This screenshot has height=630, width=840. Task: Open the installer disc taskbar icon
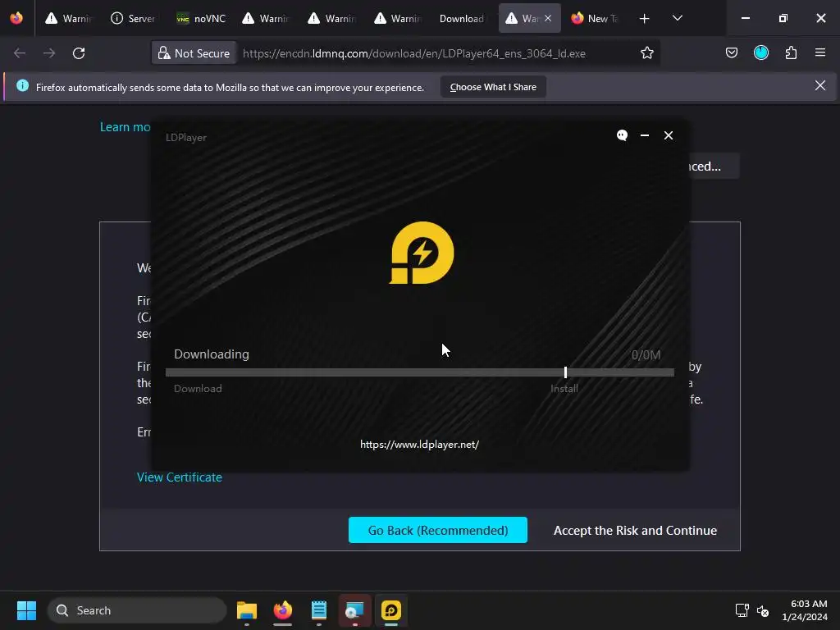[354, 610]
